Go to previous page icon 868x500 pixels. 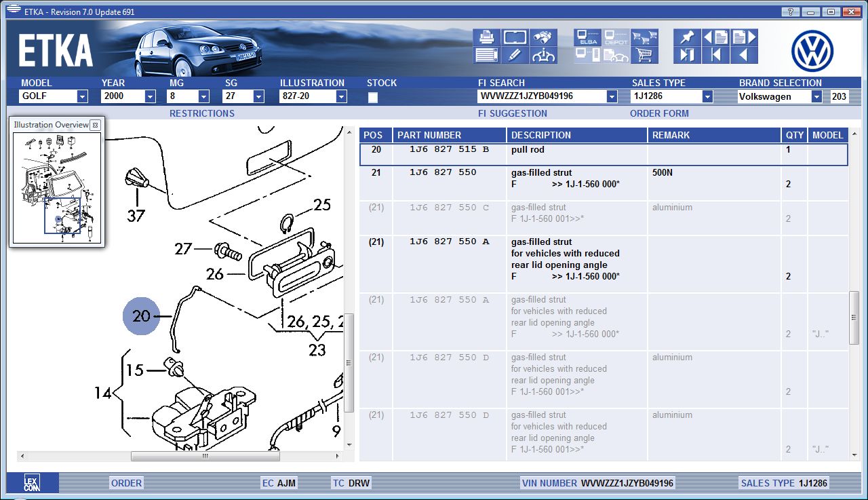(715, 37)
